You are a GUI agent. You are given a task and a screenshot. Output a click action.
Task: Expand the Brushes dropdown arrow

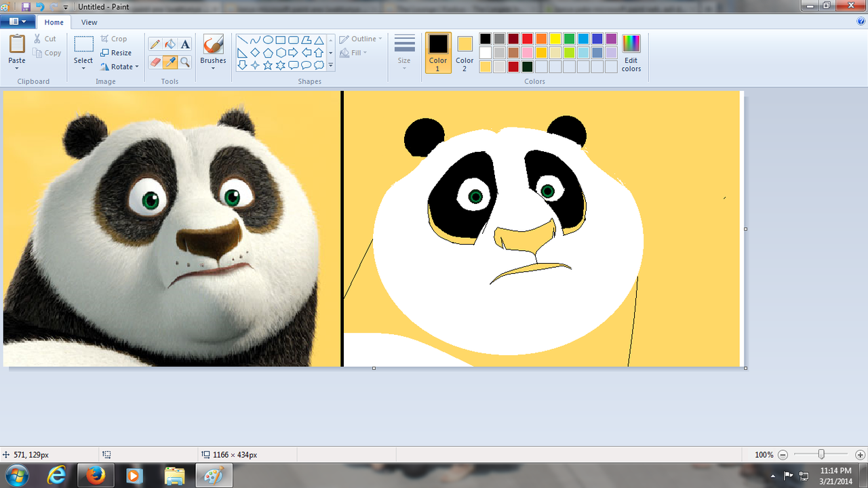click(x=213, y=68)
